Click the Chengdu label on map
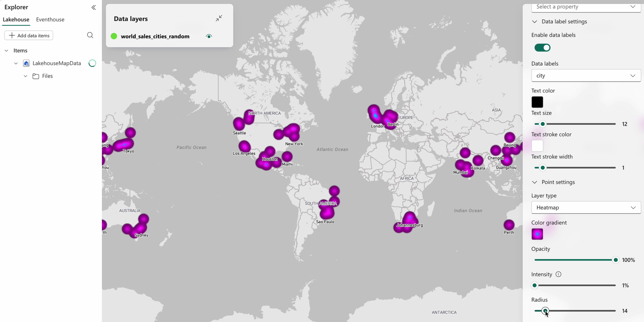Screen dimensions: 644x322 pos(496,158)
